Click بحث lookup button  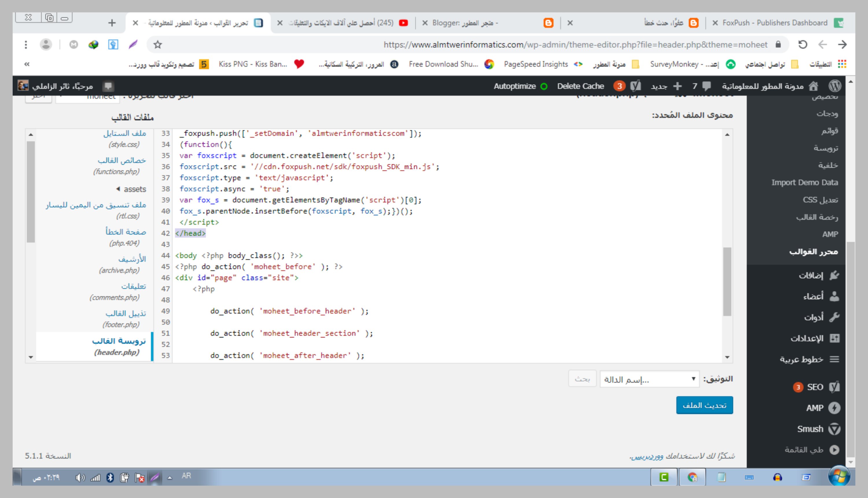coord(582,379)
